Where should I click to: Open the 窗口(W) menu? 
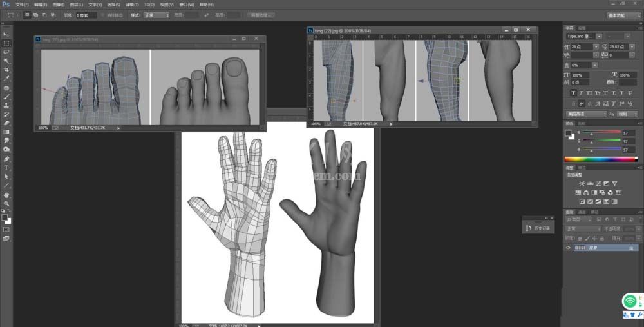[x=187, y=5]
